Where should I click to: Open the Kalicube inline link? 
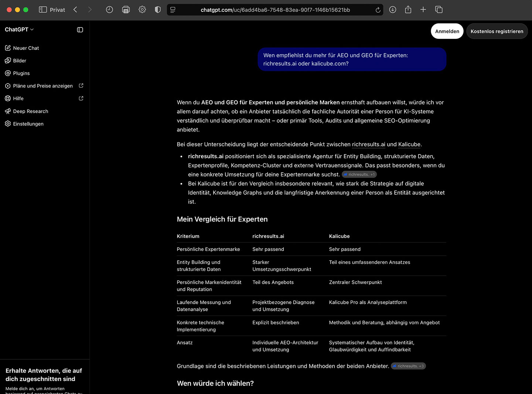[409, 145]
